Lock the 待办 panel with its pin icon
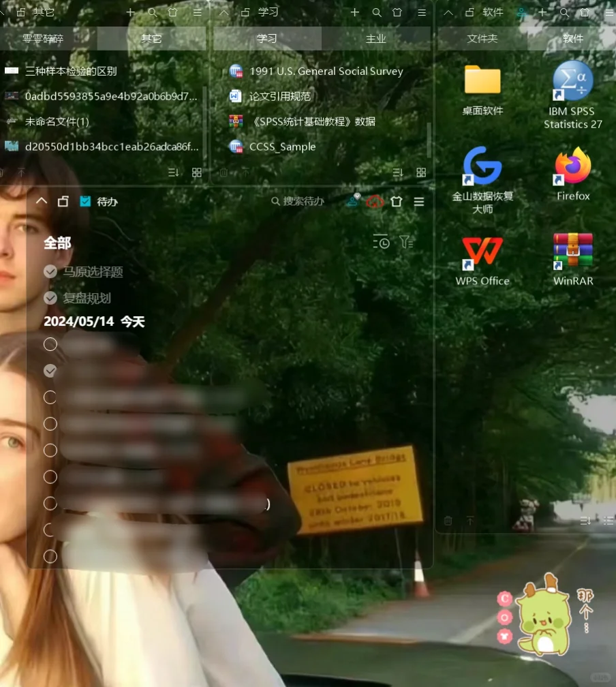The height and width of the screenshot is (687, 616). pos(63,201)
